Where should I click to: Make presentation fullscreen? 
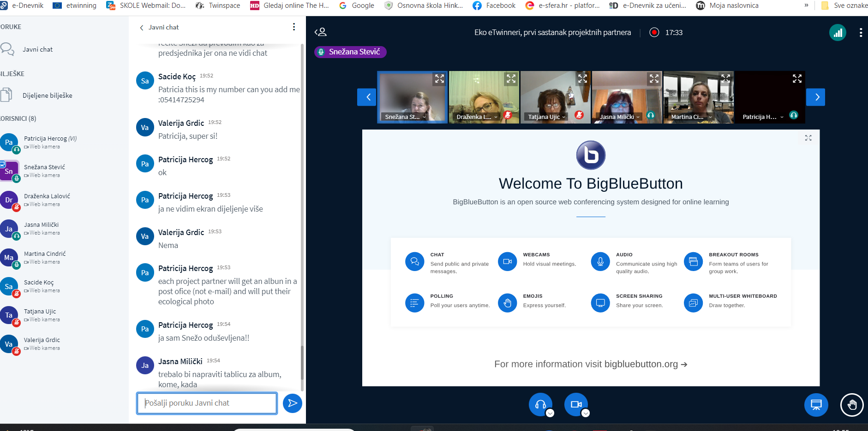point(808,138)
